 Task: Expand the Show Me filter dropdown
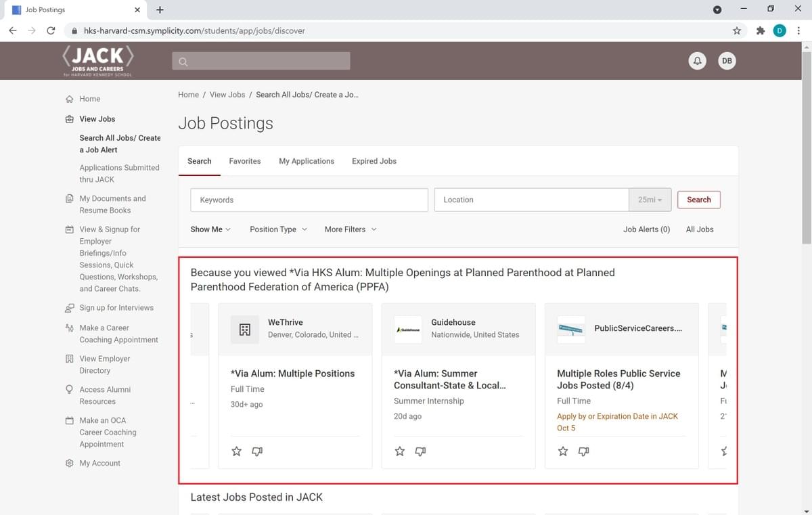click(x=210, y=229)
